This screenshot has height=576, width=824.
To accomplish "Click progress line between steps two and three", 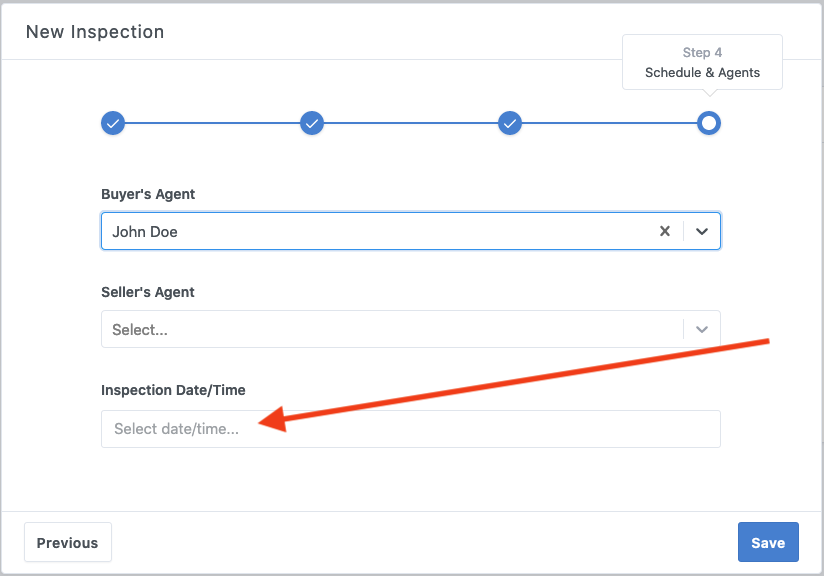I will tap(411, 123).
